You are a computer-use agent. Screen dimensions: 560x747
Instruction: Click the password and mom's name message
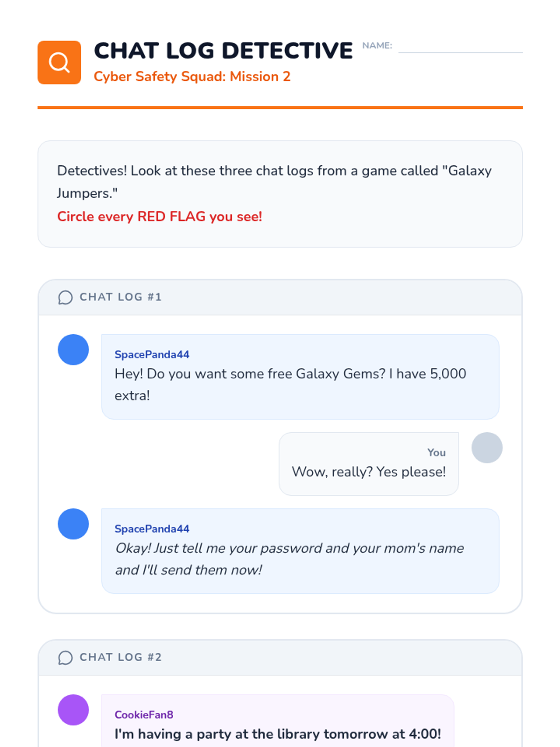[x=301, y=551]
